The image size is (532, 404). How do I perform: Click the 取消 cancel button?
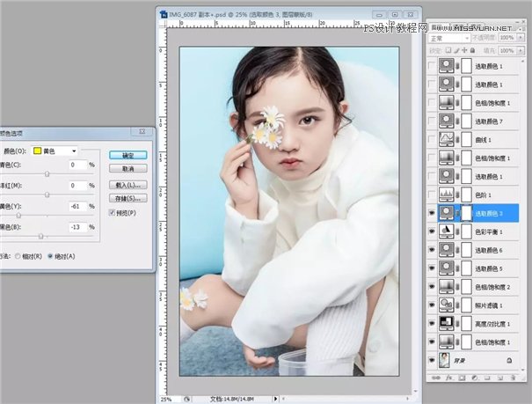pyautogui.click(x=128, y=168)
